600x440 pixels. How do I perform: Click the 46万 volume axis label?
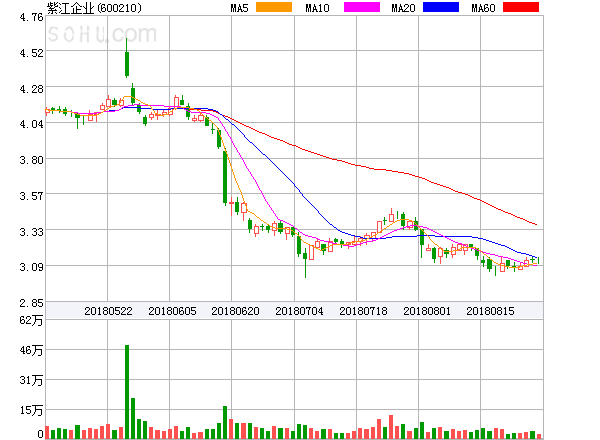pyautogui.click(x=31, y=350)
